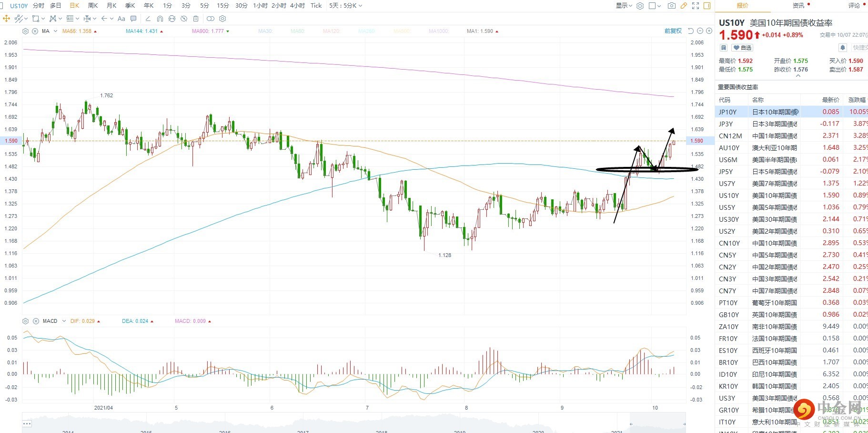Open the pattern drawing tool

[52, 19]
